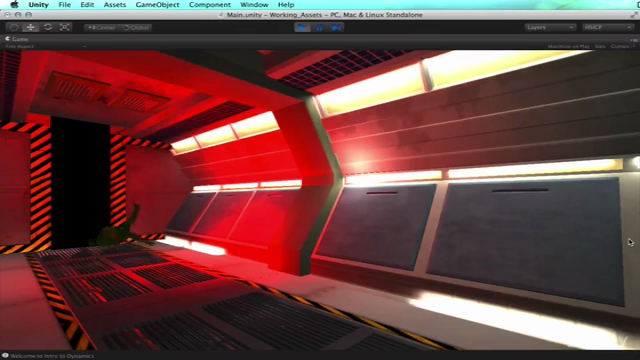Open the Component menu
Screen dimensions: 640x360
coord(210,5)
